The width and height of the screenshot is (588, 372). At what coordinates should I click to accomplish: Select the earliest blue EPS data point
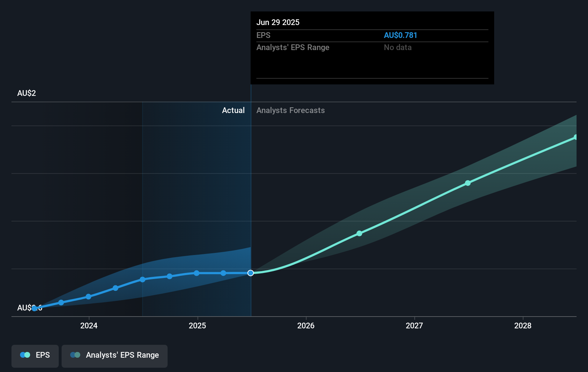[34, 308]
